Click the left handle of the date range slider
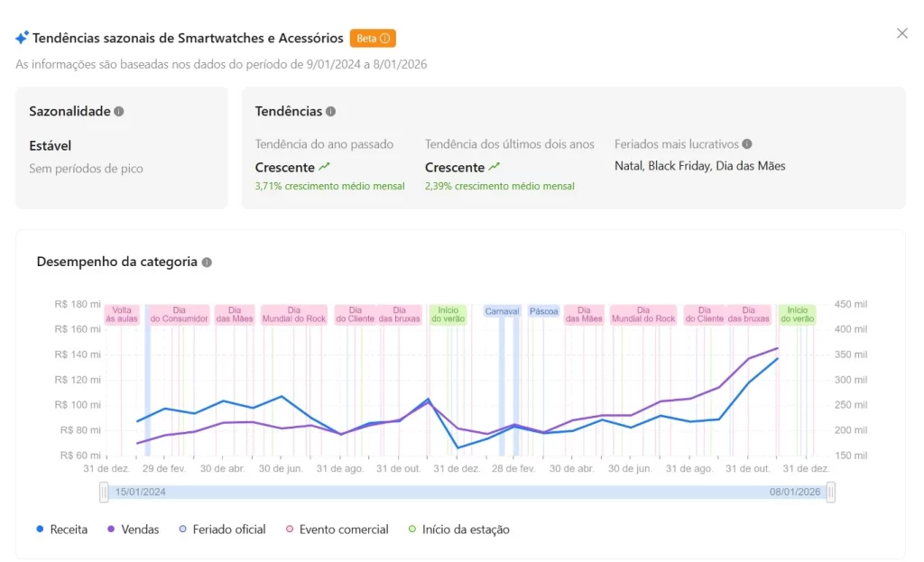The width and height of the screenshot is (924, 562). point(103,492)
